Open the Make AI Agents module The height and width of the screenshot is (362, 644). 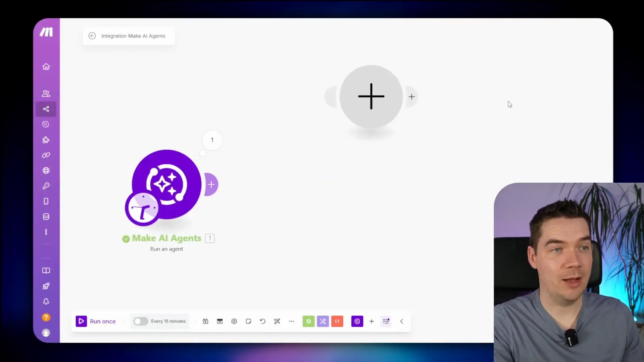pos(166,184)
